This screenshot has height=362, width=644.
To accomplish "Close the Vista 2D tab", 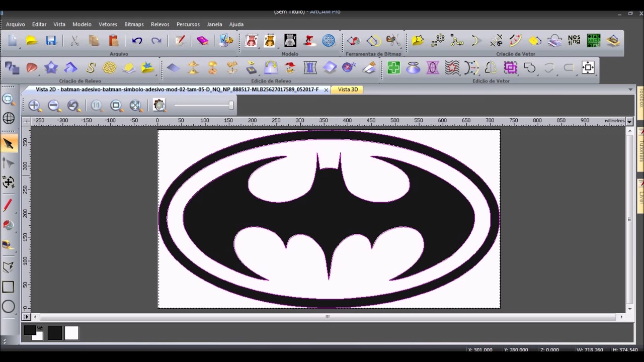I will click(326, 89).
